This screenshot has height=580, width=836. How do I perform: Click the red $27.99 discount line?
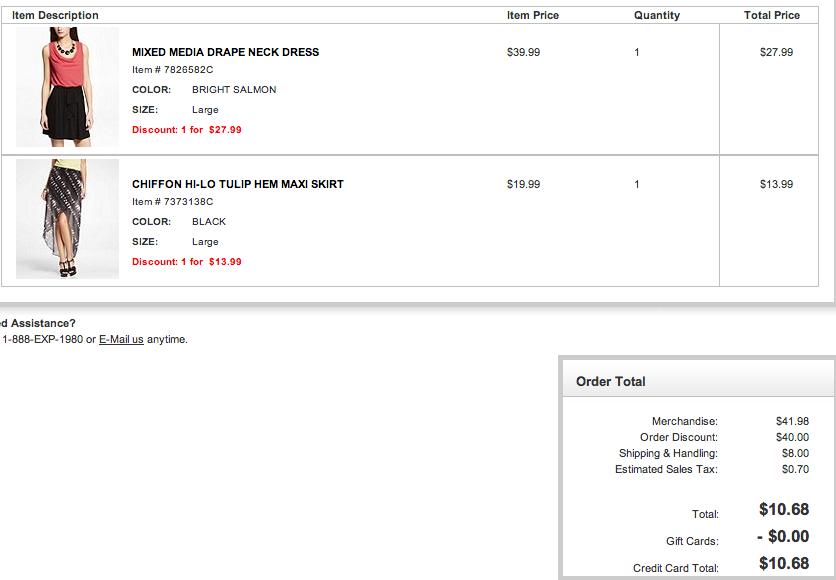coord(186,130)
